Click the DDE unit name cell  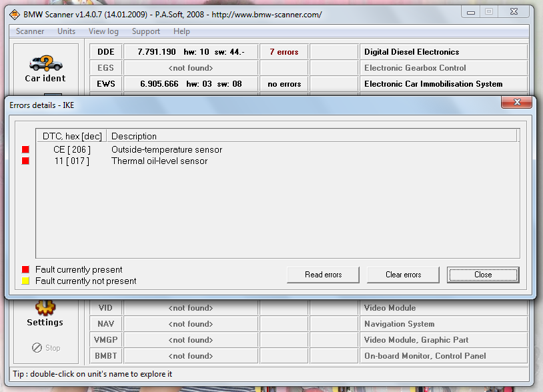106,52
